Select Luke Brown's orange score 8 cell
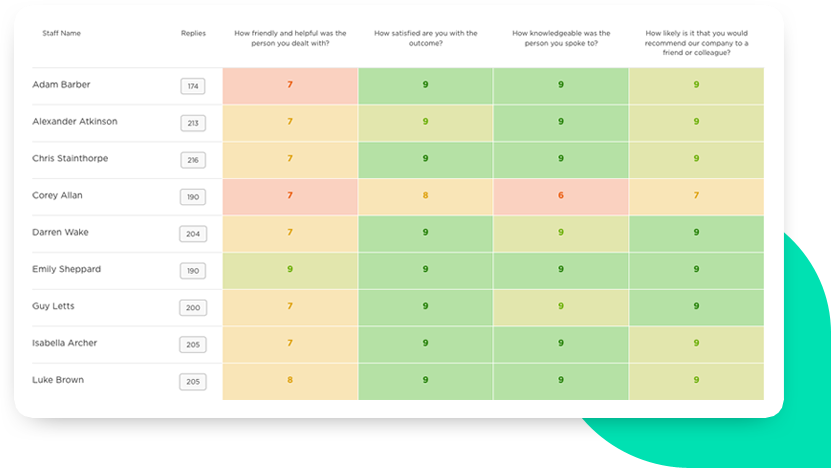This screenshot has width=831, height=468. pos(290,380)
